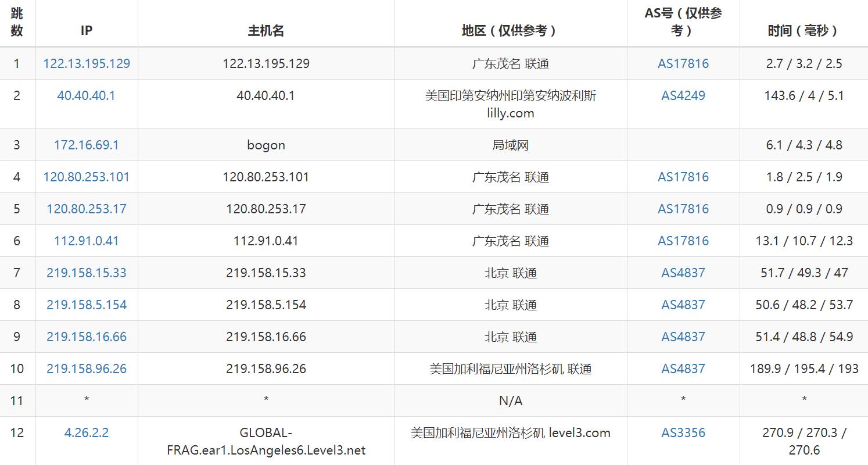This screenshot has height=465, width=868.
Task: Open AS4837 link in hop 8 row
Action: (x=683, y=305)
